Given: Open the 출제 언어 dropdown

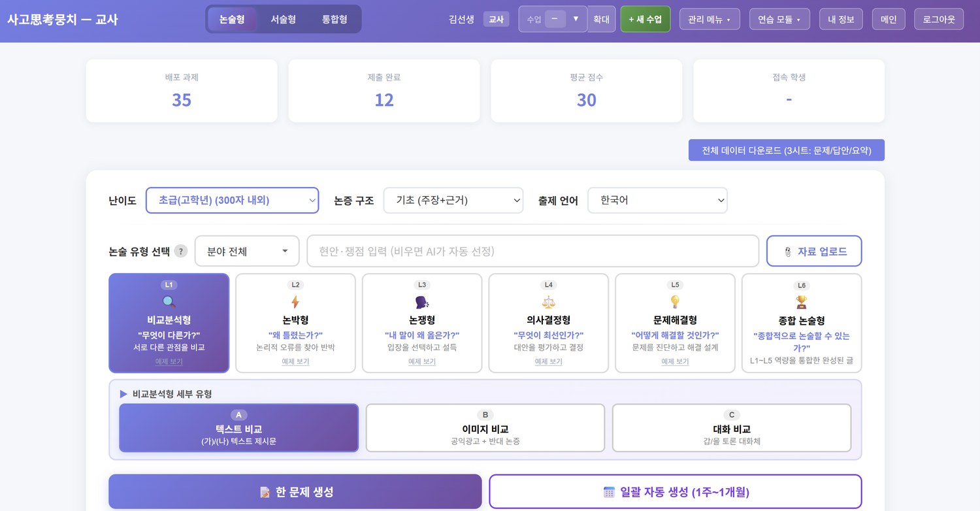Looking at the screenshot, I should [x=657, y=200].
